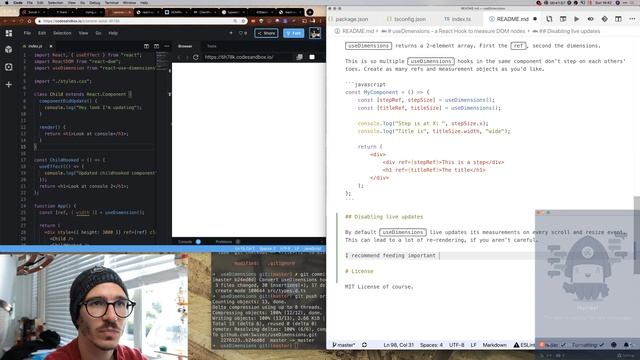Screen dimensions: 640x360
Task: Open Edit menu in CodeSandbox
Action: (42, 33)
